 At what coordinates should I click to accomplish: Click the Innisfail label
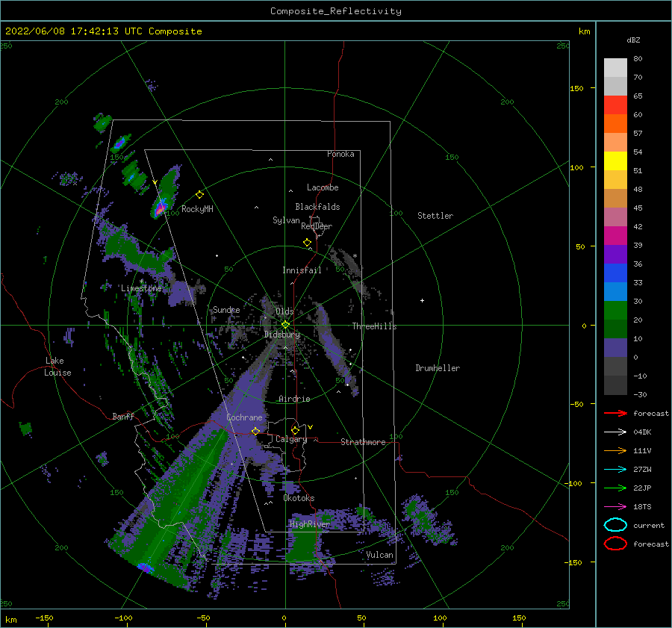click(302, 270)
